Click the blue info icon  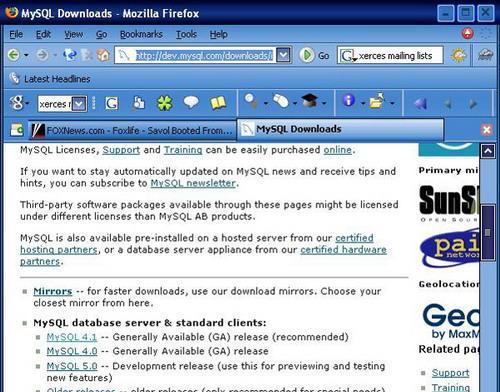pos(348,100)
